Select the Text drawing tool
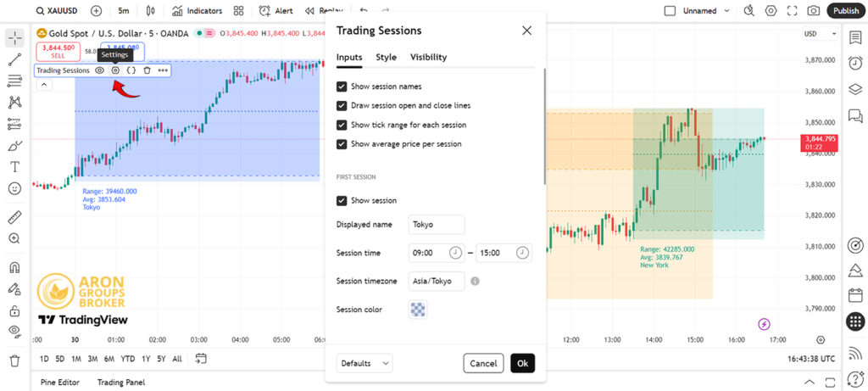Viewport: 868px width, 391px height. [x=14, y=167]
